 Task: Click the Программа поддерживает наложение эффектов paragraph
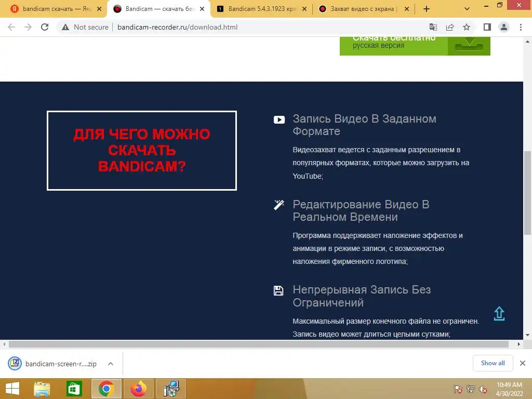coord(378,248)
